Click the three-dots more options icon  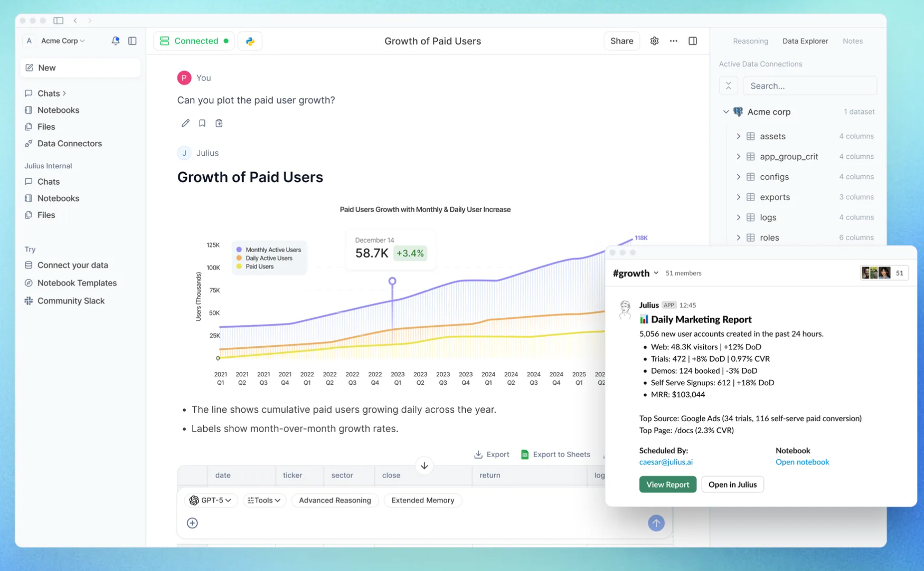(x=673, y=41)
